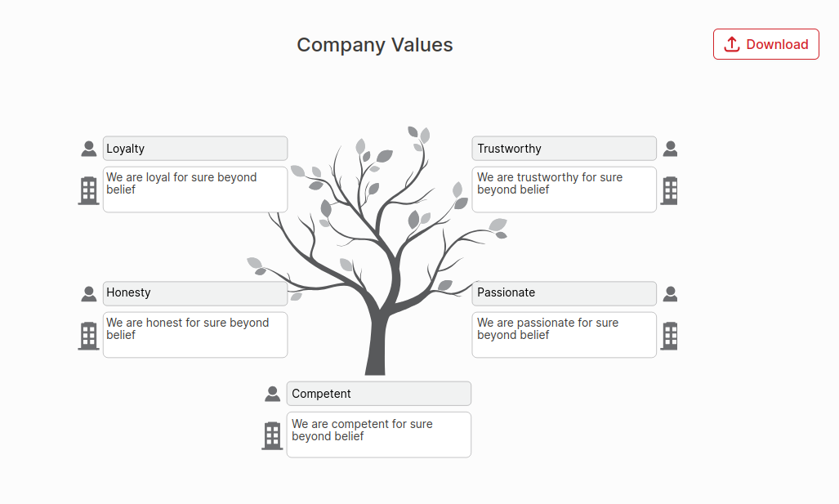The width and height of the screenshot is (839, 504).
Task: Click the person icon beside Loyalty
Action: pos(88,148)
